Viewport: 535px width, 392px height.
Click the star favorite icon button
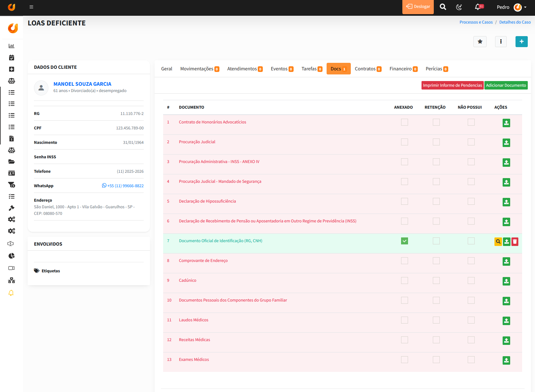480,41
